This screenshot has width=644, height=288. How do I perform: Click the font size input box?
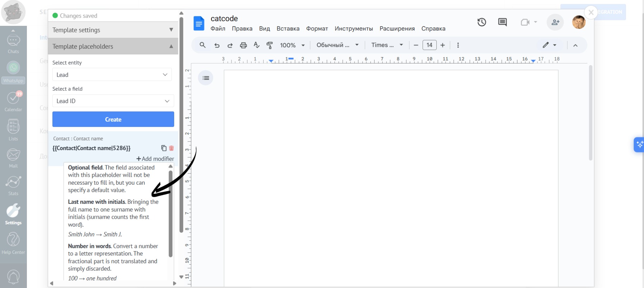429,45
